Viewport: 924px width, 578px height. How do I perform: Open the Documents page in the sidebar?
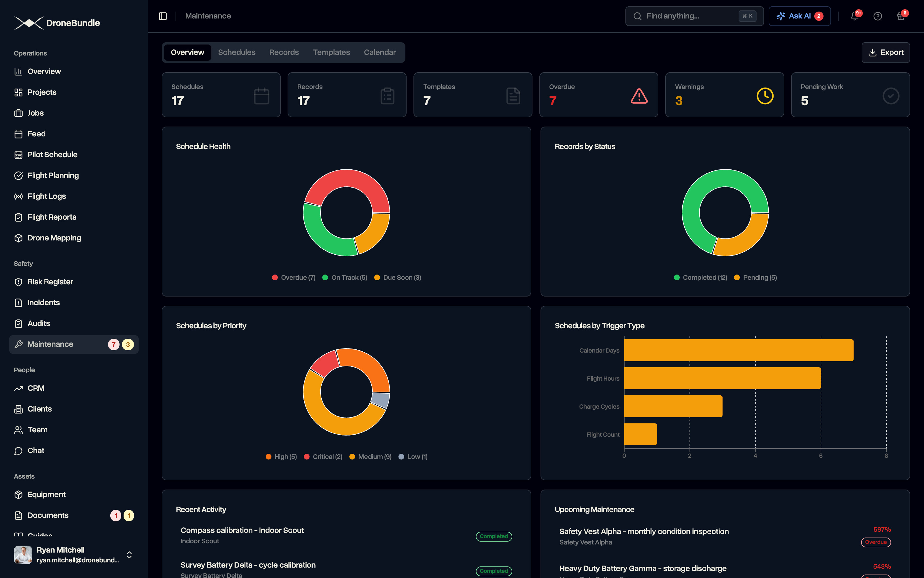[74, 515]
